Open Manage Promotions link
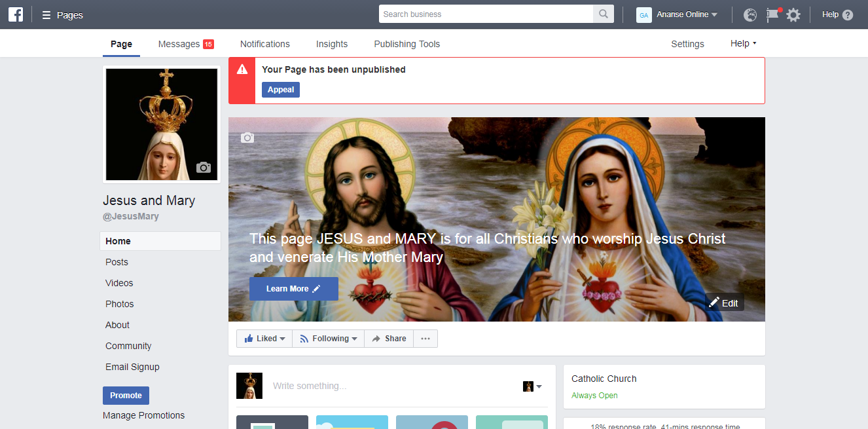This screenshot has height=429, width=868. point(144,415)
